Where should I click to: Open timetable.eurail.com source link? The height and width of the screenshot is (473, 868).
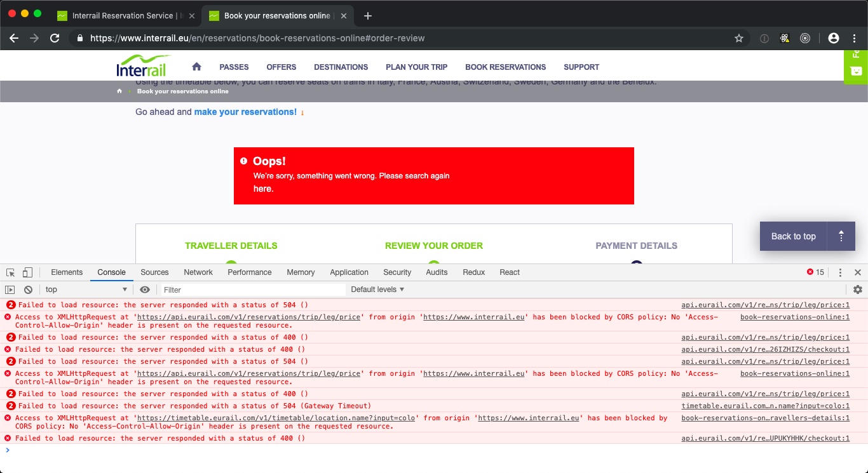tap(766, 406)
